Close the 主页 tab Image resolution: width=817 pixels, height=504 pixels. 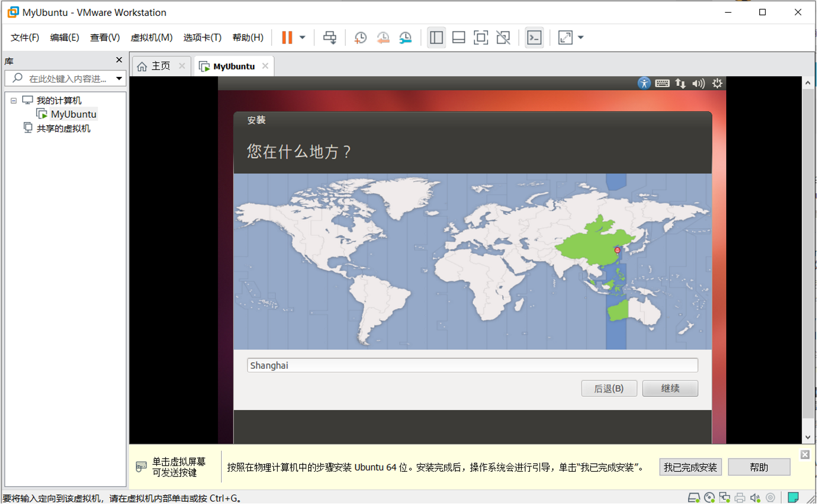click(182, 66)
